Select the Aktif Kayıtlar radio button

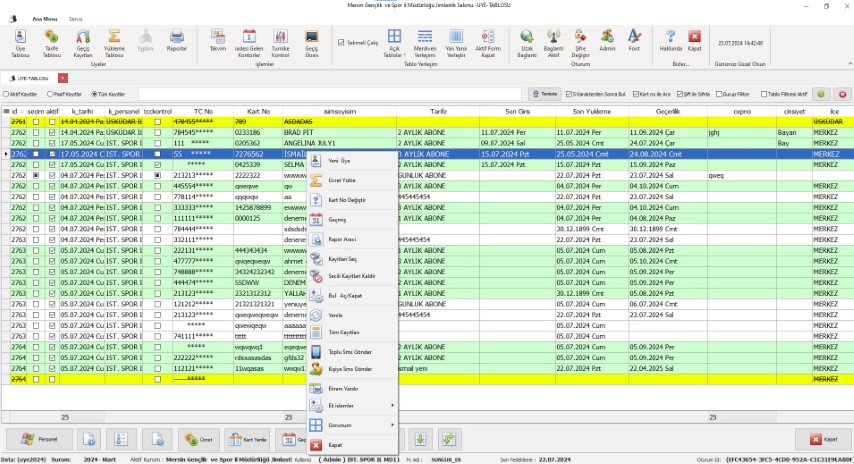(6, 94)
